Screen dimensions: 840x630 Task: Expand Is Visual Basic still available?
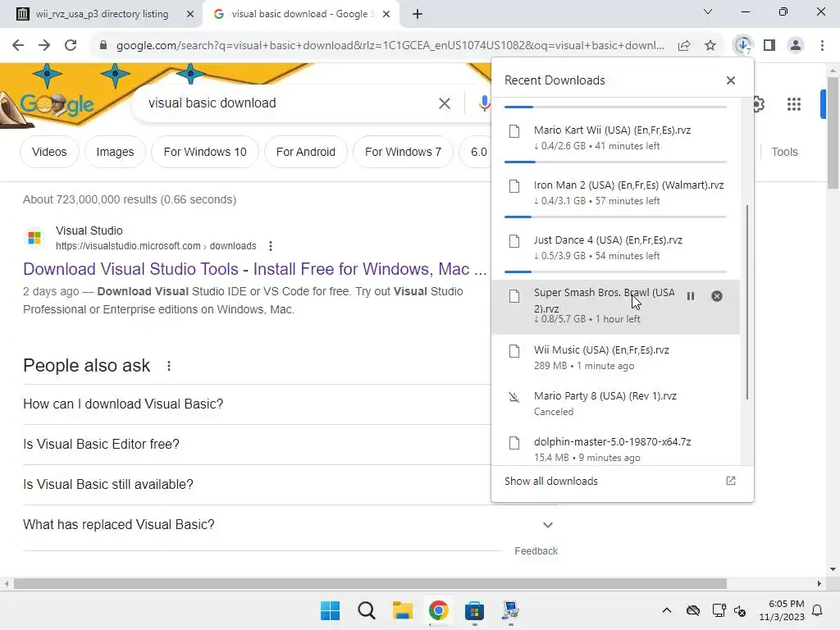pyautogui.click(x=256, y=484)
